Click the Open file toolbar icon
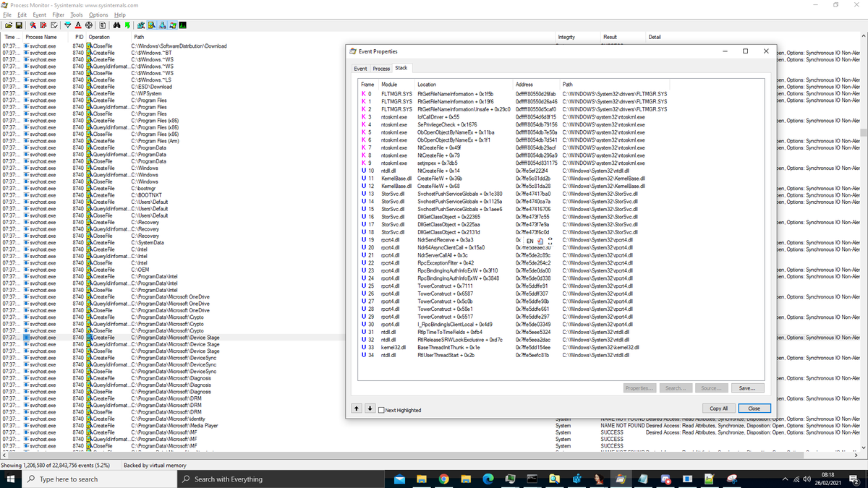This screenshot has width=868, height=488. click(9, 25)
